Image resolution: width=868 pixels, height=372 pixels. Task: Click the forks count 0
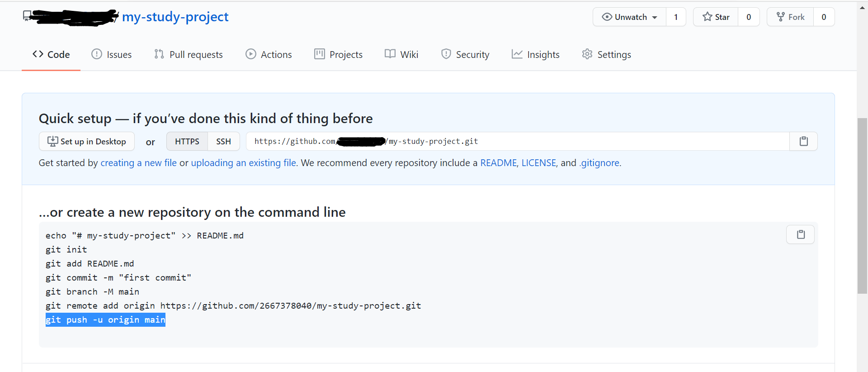pyautogui.click(x=824, y=17)
